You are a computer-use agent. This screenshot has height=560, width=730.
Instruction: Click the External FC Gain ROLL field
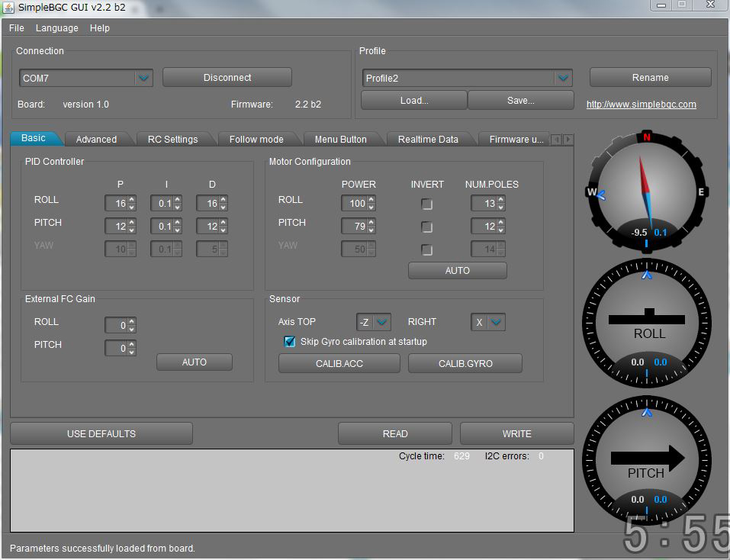pos(117,325)
